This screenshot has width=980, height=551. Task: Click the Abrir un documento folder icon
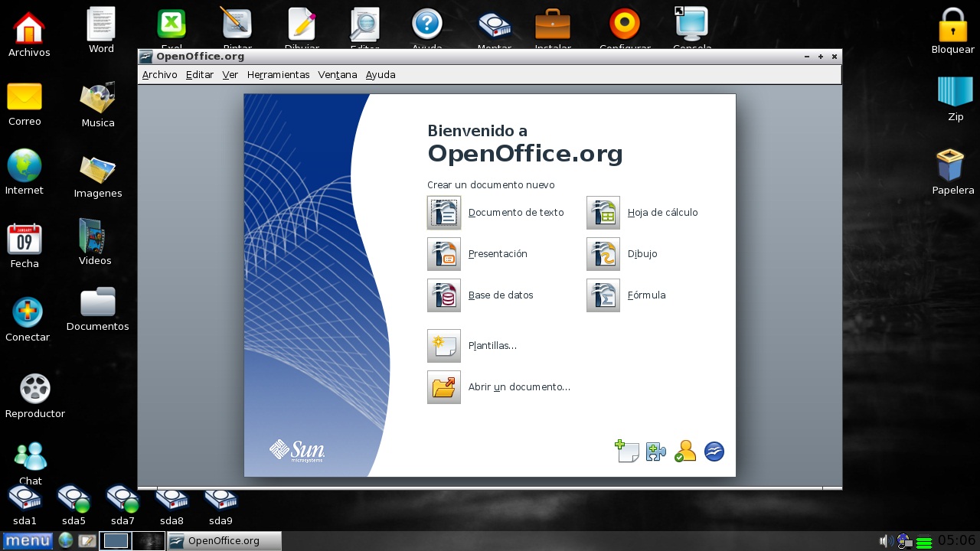(444, 387)
